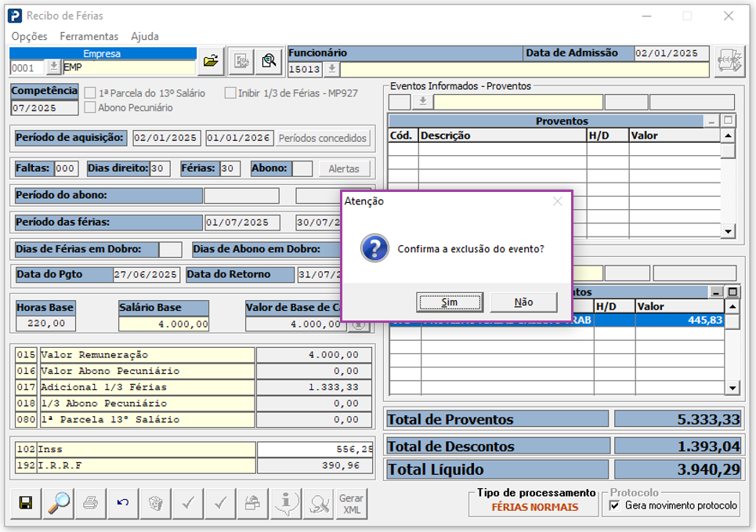Confirm exclusion by clicking Sim
The width and height of the screenshot is (756, 532).
[450, 302]
